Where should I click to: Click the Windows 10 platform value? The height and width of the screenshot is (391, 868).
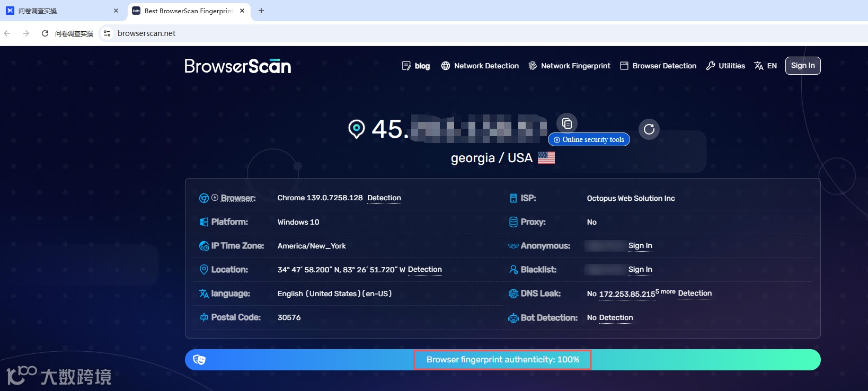pos(298,222)
